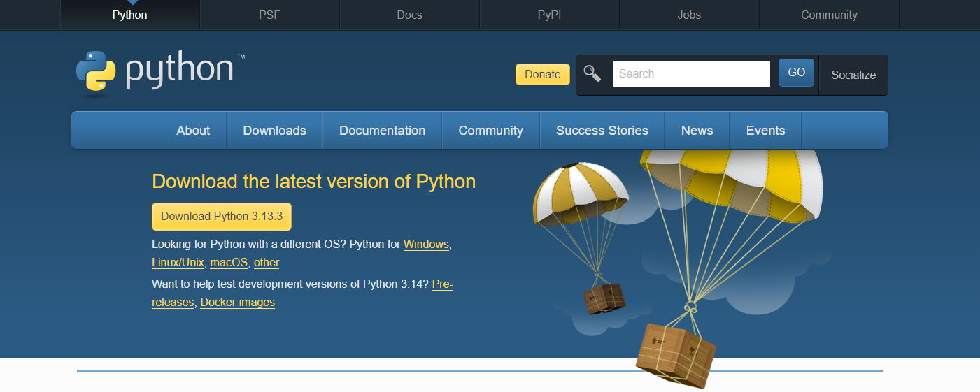Viewport: 980px width, 392px height.
Task: Open the Documentation menu item
Action: [382, 131]
